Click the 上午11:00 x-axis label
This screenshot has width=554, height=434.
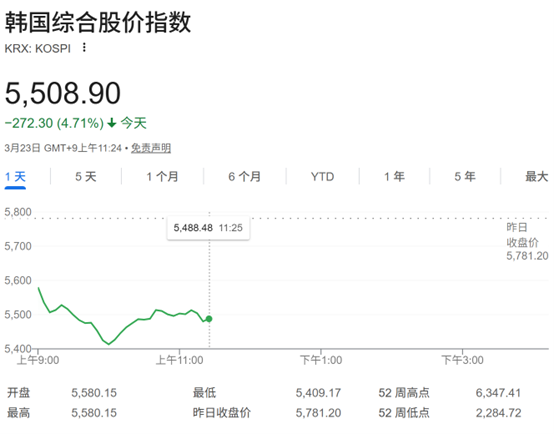[179, 360]
